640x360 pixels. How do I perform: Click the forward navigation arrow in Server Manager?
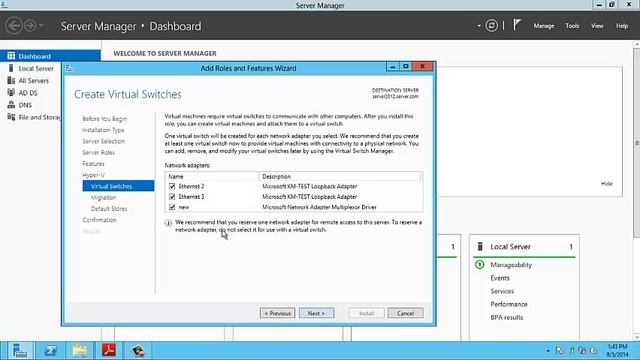30,26
